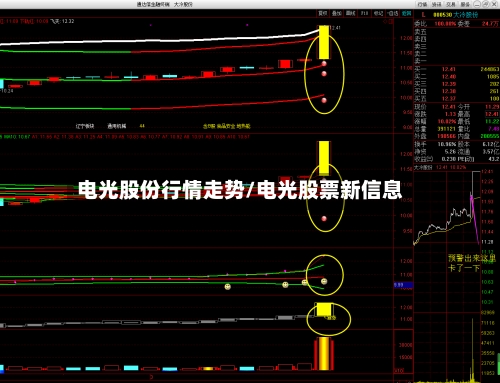Click the 通用机械 industry label
This screenshot has height=383, width=500.
pos(117,126)
